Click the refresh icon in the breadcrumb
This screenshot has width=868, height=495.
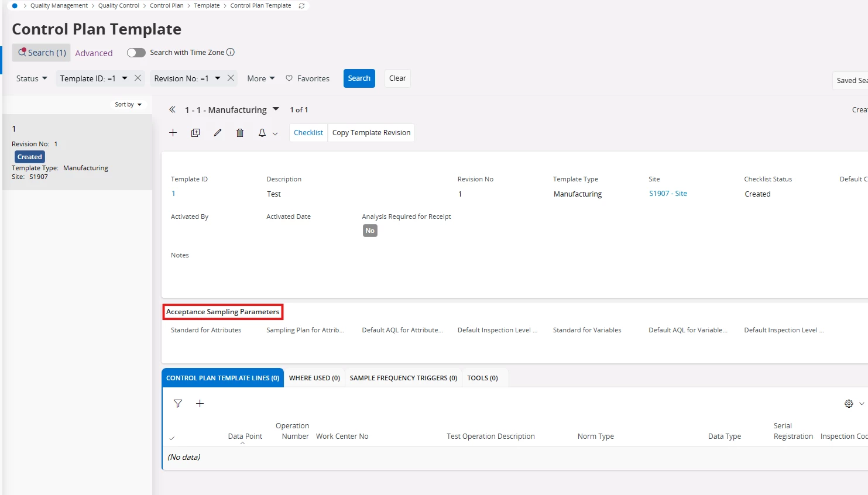[x=301, y=6]
